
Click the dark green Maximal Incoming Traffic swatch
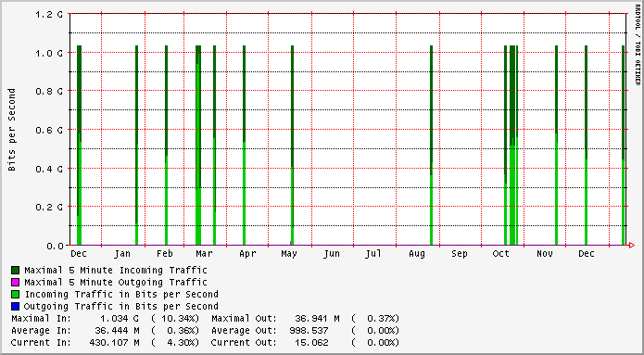click(x=15, y=271)
